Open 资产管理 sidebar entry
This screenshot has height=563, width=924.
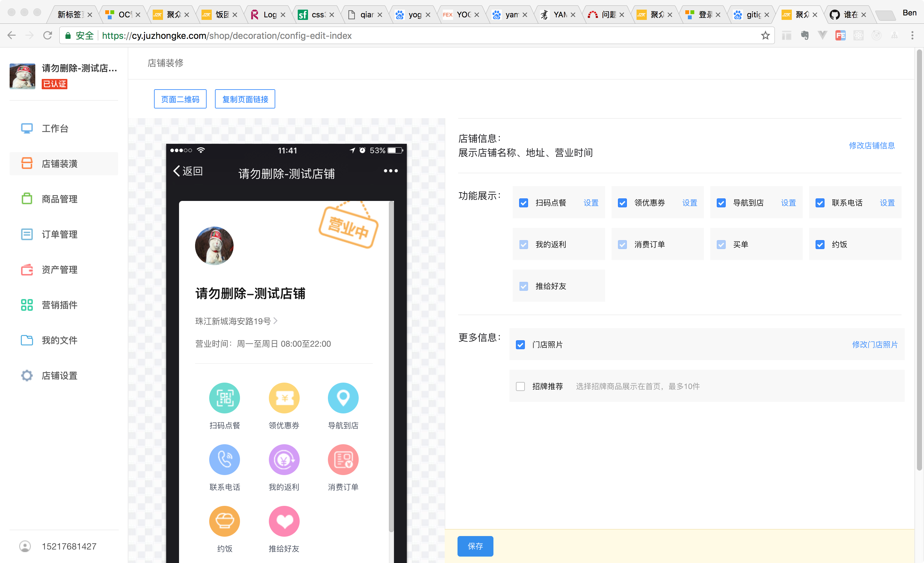point(64,270)
